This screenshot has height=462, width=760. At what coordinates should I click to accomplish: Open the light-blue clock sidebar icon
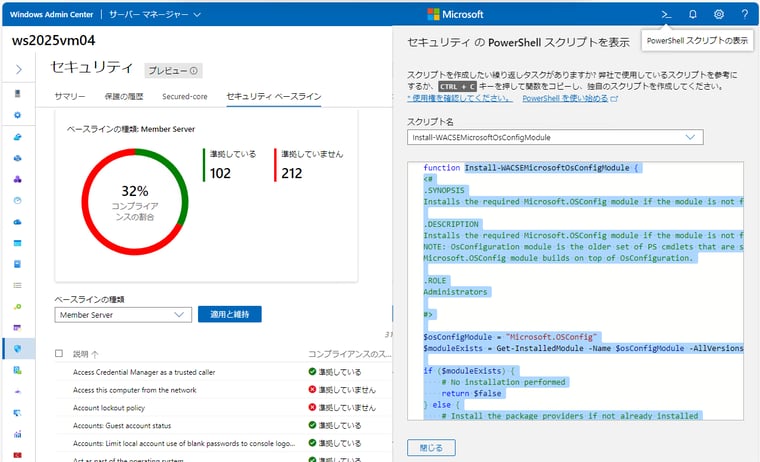point(17,200)
